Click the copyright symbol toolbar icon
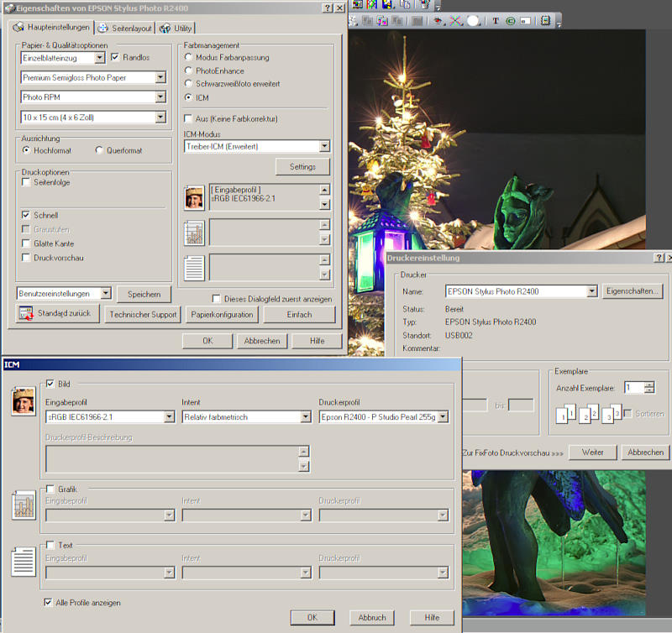The width and height of the screenshot is (672, 633). (511, 20)
